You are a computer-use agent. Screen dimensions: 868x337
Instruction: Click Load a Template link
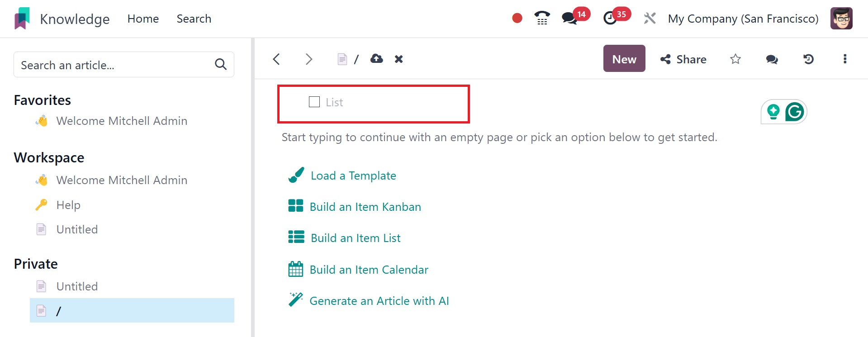[x=353, y=176]
